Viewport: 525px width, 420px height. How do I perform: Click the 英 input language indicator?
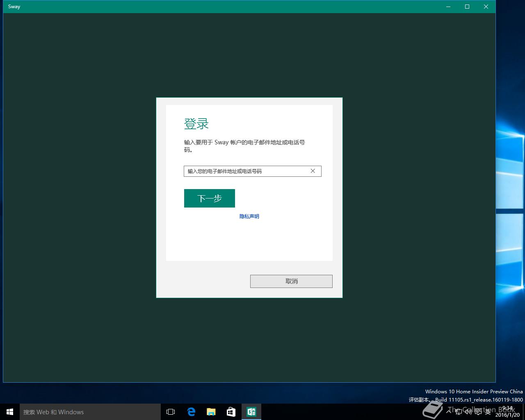[x=488, y=412]
